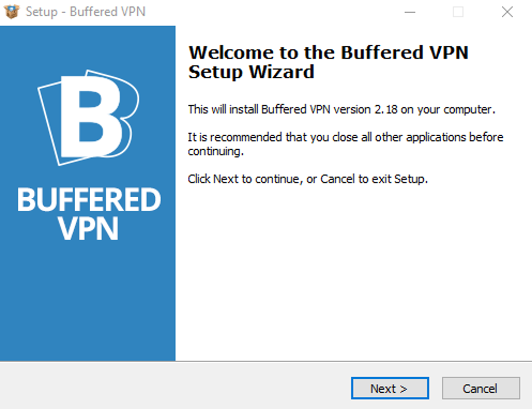The image size is (532, 409).
Task: Click the 'It is recommended' paragraph
Action: pyautogui.click(x=345, y=145)
